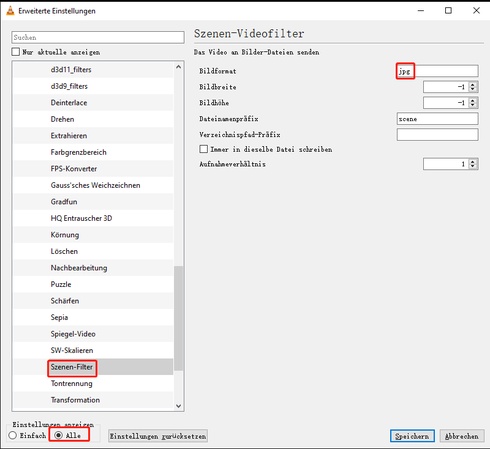
Task: Click scroll-down arrow of filter list
Action: (x=178, y=406)
